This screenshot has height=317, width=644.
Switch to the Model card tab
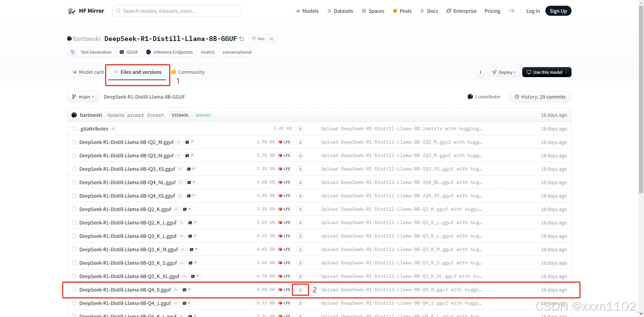click(88, 72)
